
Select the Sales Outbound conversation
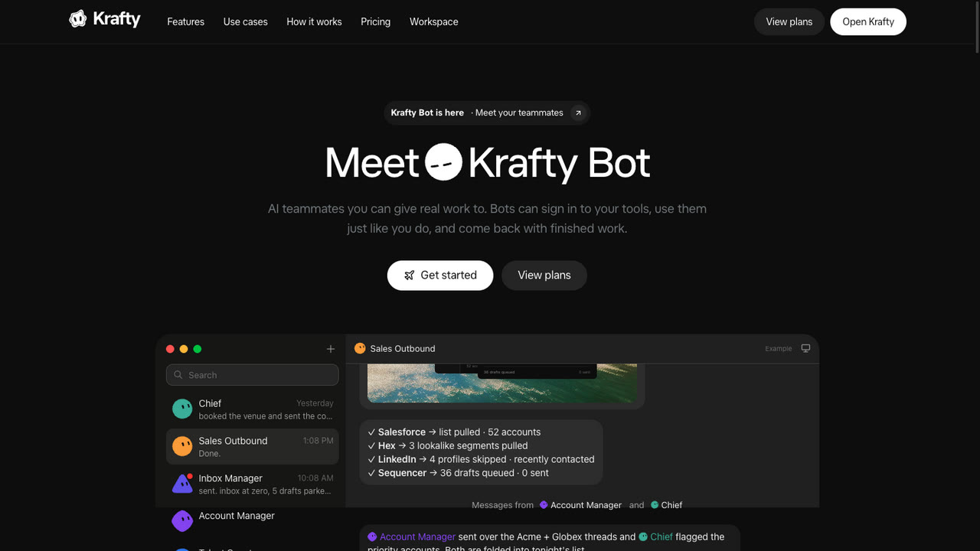pyautogui.click(x=253, y=447)
